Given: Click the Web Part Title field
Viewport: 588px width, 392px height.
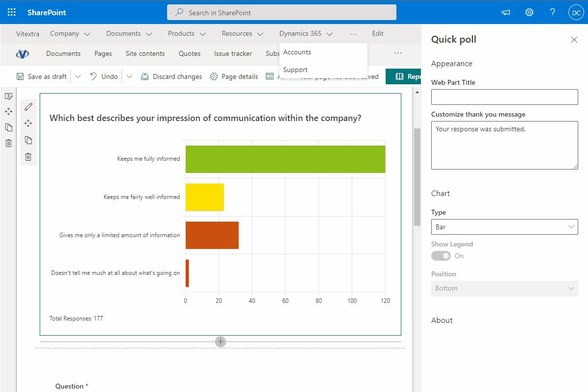Looking at the screenshot, I should [x=505, y=97].
